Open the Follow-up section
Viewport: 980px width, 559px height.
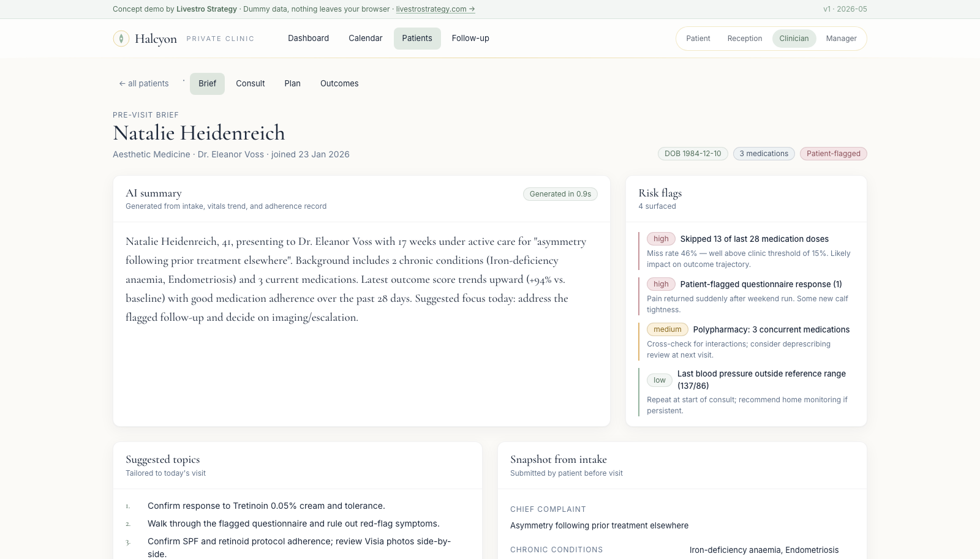(470, 38)
